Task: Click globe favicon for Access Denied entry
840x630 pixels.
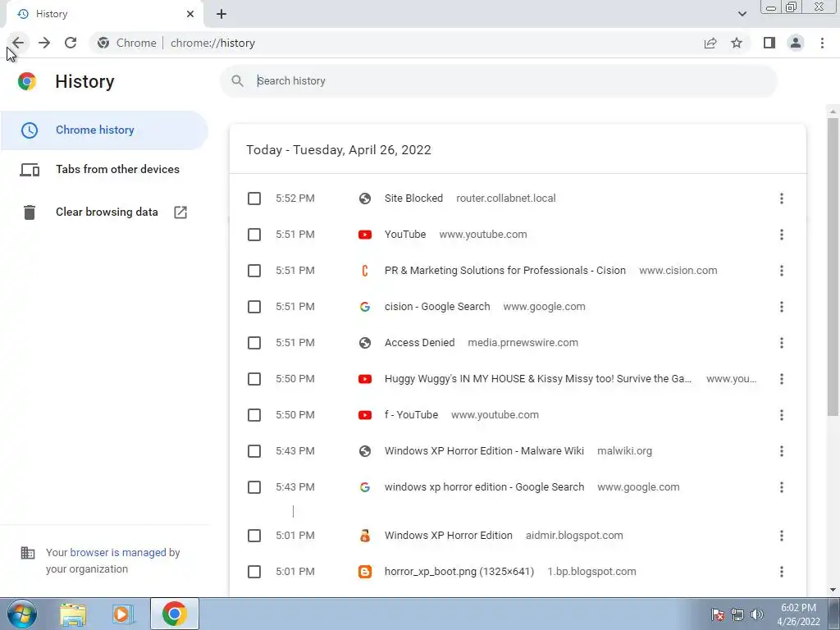Action: coord(365,343)
